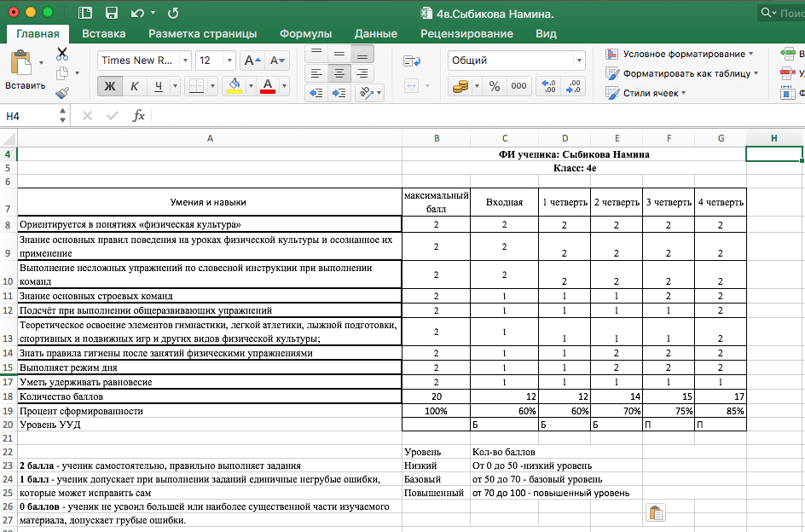This screenshot has height=532, width=805.
Task: Toggle Italic (К) formatting
Action: tap(135, 86)
